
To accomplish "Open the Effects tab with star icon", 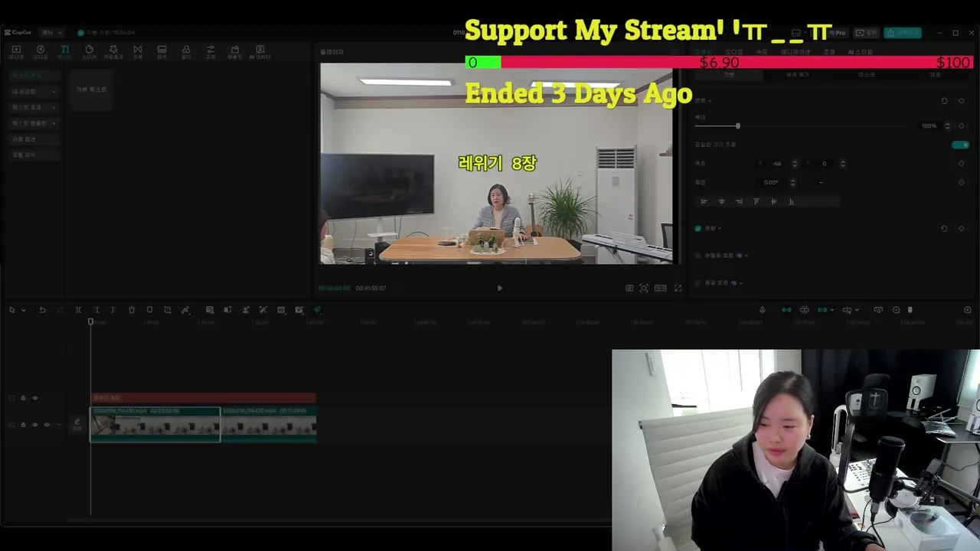I will (x=113, y=52).
